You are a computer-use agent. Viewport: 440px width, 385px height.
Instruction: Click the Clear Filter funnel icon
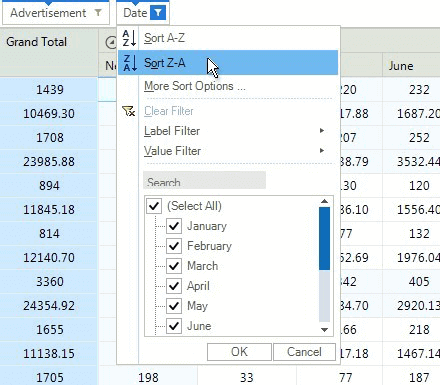[128, 111]
